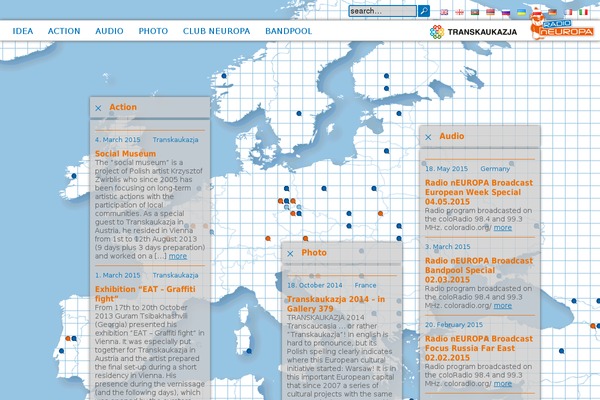The image size is (600, 400).
Task: Open Focus Russia Far East 02.02.2015 broadcast
Action: [x=479, y=348]
